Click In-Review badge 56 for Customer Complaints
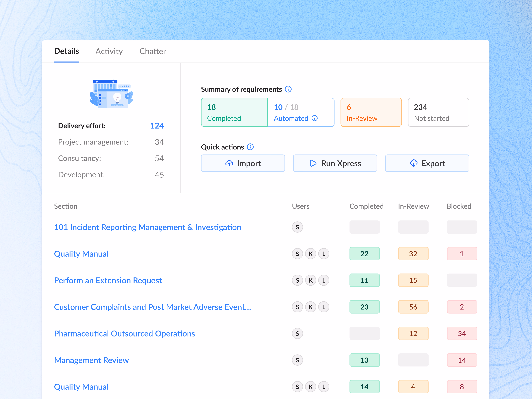The image size is (532, 399). click(x=413, y=307)
